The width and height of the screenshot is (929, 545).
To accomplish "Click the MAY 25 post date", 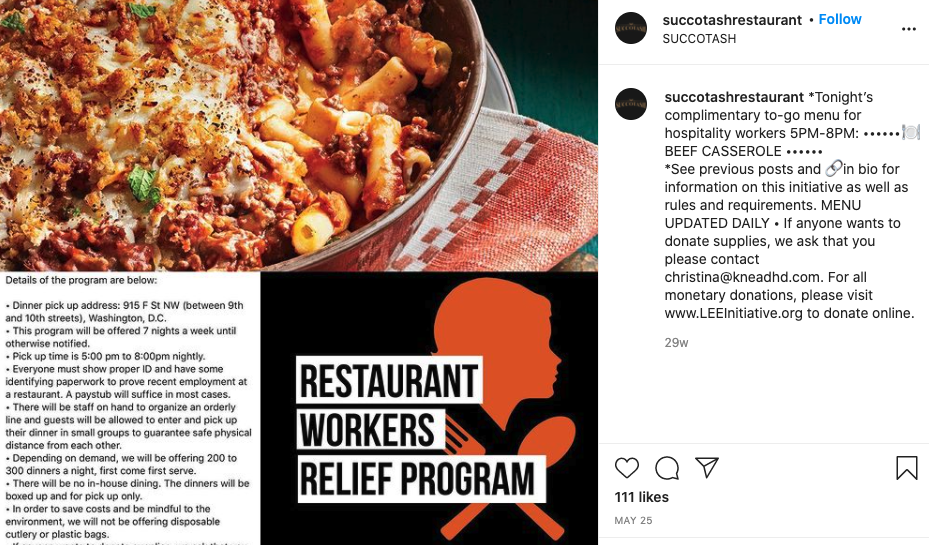I will (633, 520).
